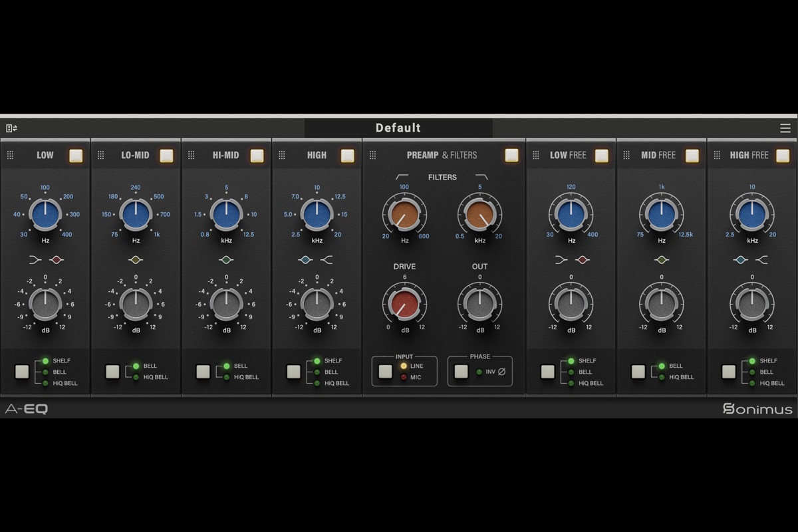Click the LO-MID frequency knob
798x532 pixels.
[136, 215]
